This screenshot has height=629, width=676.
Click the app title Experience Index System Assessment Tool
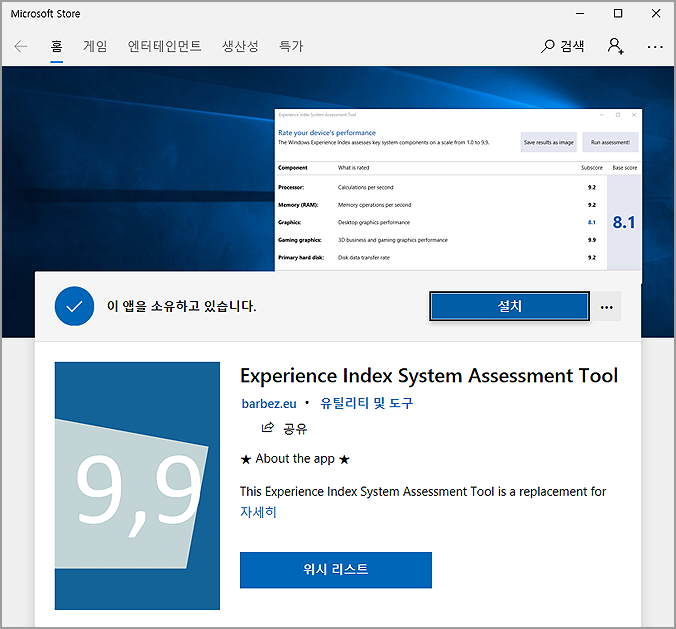(x=429, y=376)
